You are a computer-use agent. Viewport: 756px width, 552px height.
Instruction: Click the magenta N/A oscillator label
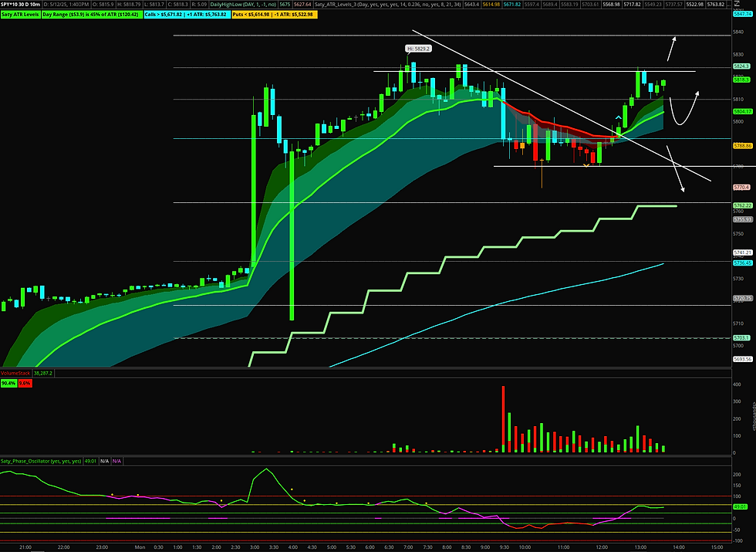116,462
